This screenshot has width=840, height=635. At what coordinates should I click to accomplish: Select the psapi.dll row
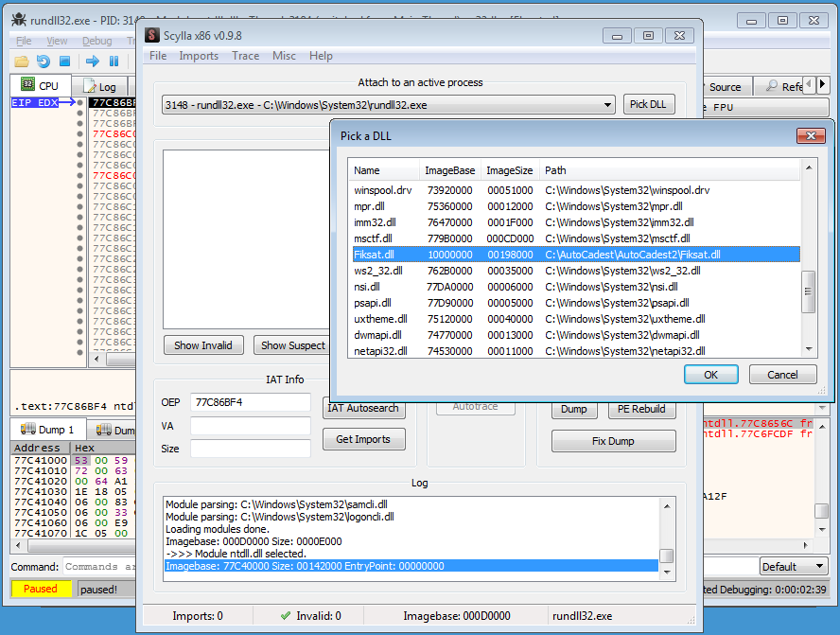point(576,303)
